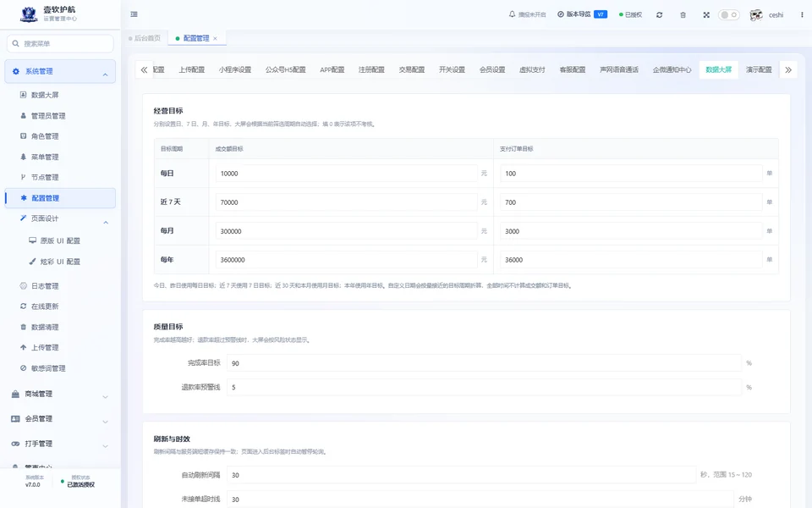Toggle the light/dark theme switch
The width and height of the screenshot is (812, 508).
(x=728, y=15)
